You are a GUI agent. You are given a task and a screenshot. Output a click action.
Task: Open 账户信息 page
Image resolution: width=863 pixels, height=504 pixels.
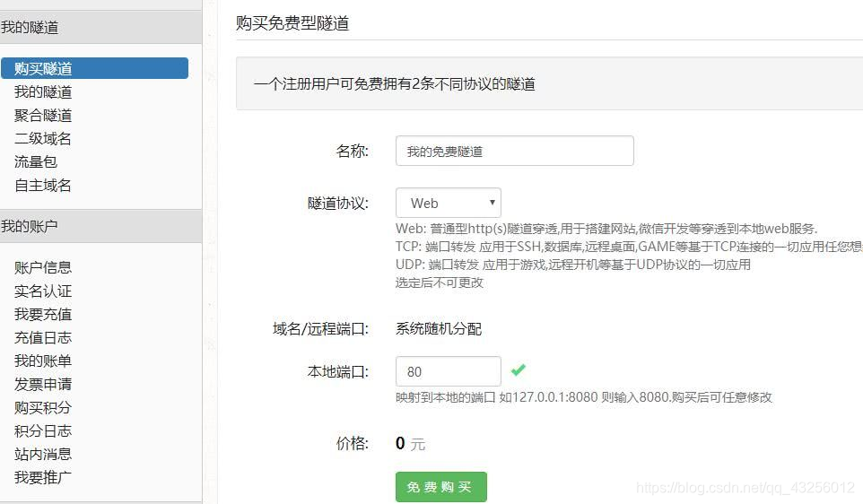43,268
